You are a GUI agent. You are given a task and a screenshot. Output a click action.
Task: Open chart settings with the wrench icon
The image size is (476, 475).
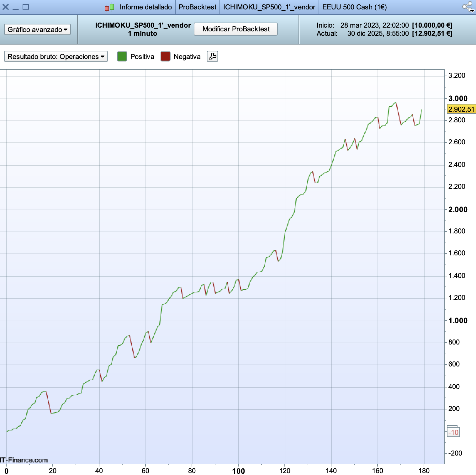pos(212,56)
